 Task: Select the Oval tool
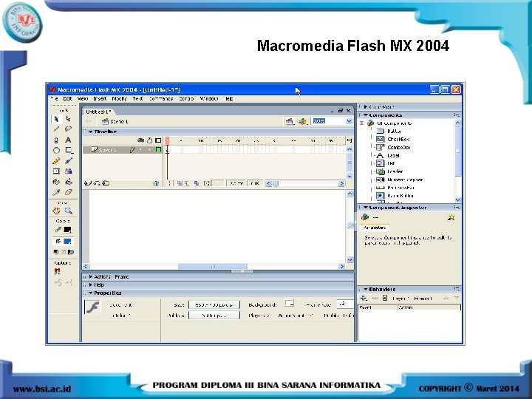tap(56, 150)
